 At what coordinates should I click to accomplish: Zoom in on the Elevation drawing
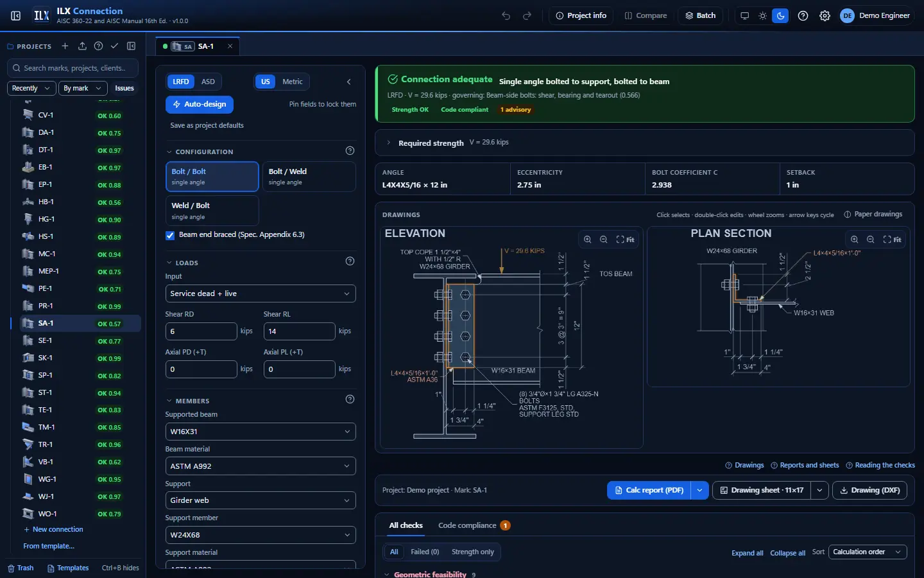(587, 240)
